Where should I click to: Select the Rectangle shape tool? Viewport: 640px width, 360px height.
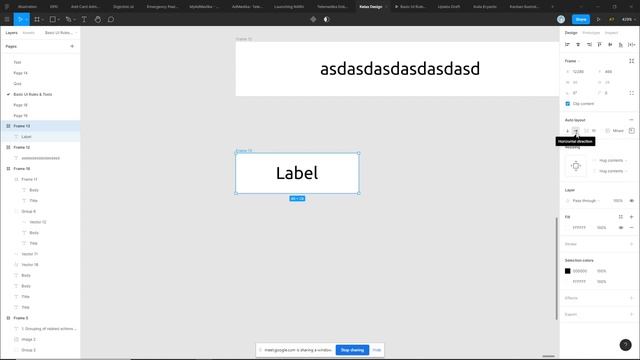click(53, 19)
